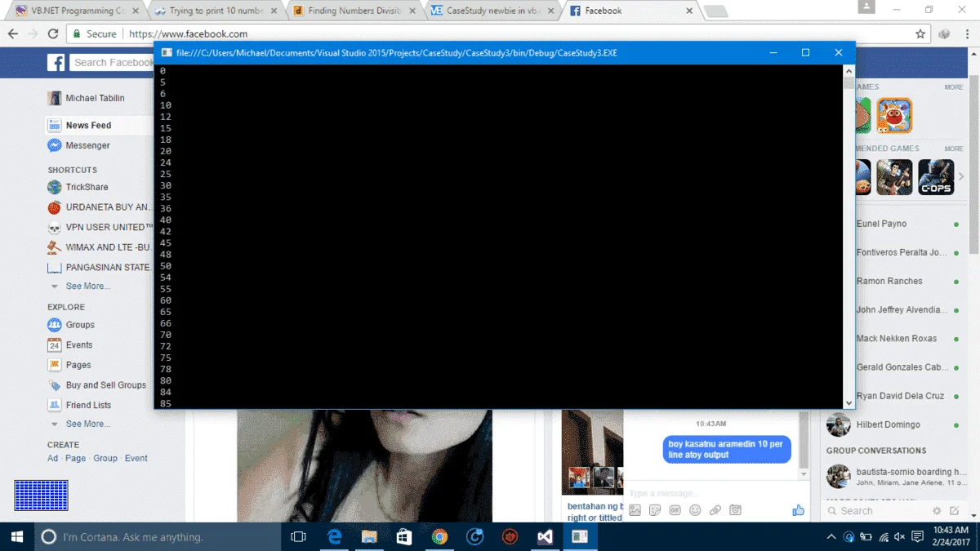Click Cortana's Ask me anything box

[158, 537]
